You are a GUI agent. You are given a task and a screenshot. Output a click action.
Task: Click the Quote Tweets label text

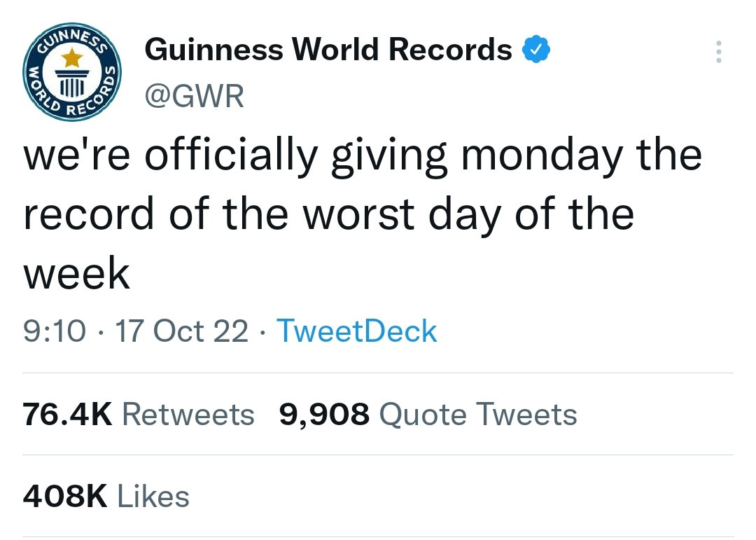477,415
